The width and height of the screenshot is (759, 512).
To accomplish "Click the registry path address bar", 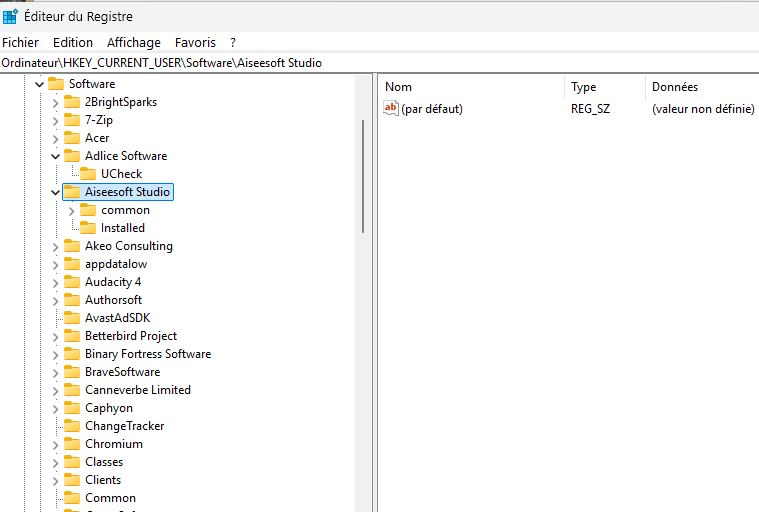I will tap(380, 63).
